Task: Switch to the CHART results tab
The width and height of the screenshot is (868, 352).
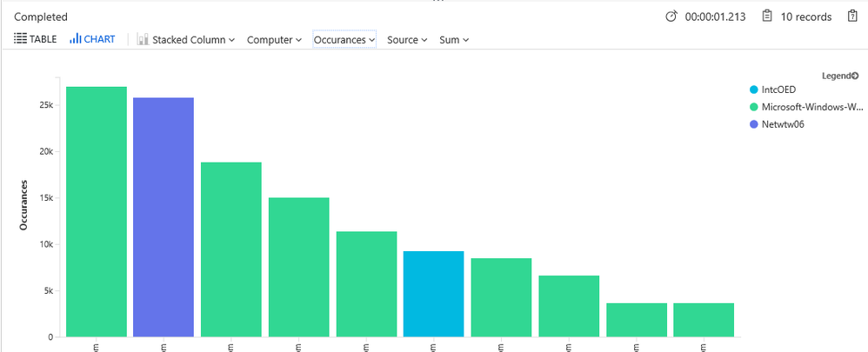Action: (92, 39)
